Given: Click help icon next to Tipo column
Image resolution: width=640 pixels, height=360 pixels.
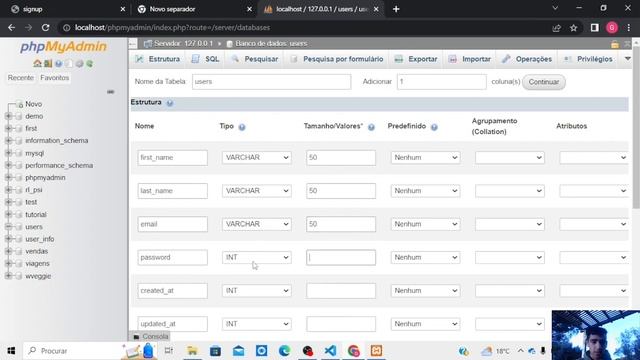Looking at the screenshot, I should pyautogui.click(x=242, y=127).
